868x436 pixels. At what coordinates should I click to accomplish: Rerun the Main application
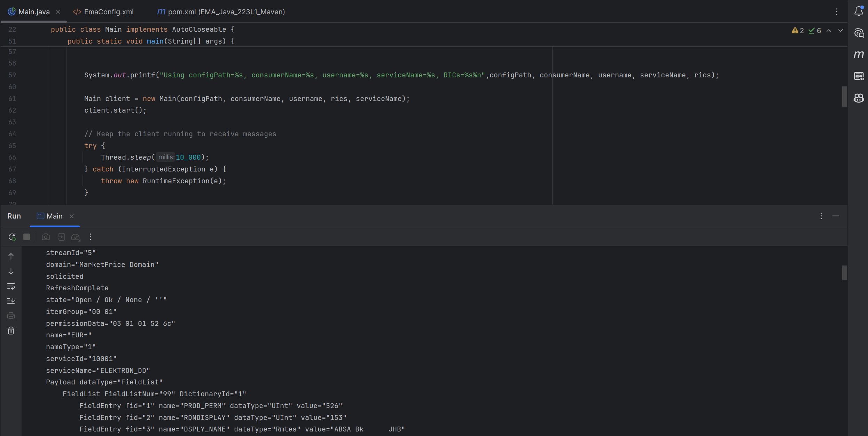[x=12, y=237]
